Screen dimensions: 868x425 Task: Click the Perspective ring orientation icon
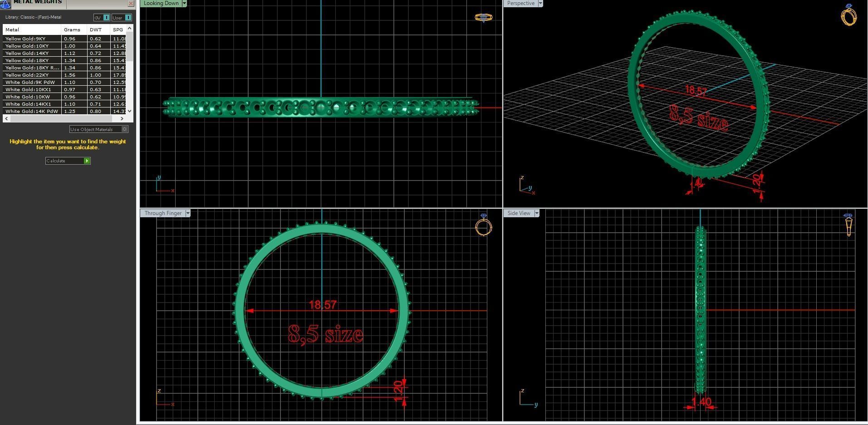click(x=848, y=15)
